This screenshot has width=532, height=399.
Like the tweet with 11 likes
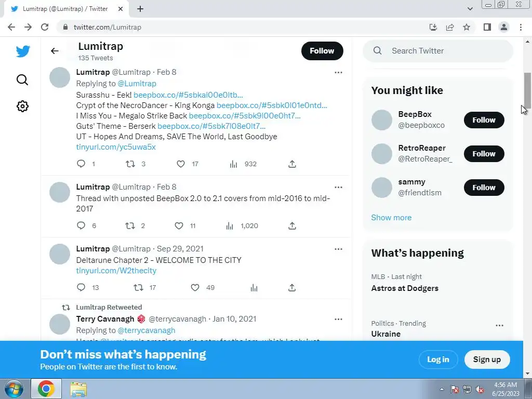[x=179, y=225]
